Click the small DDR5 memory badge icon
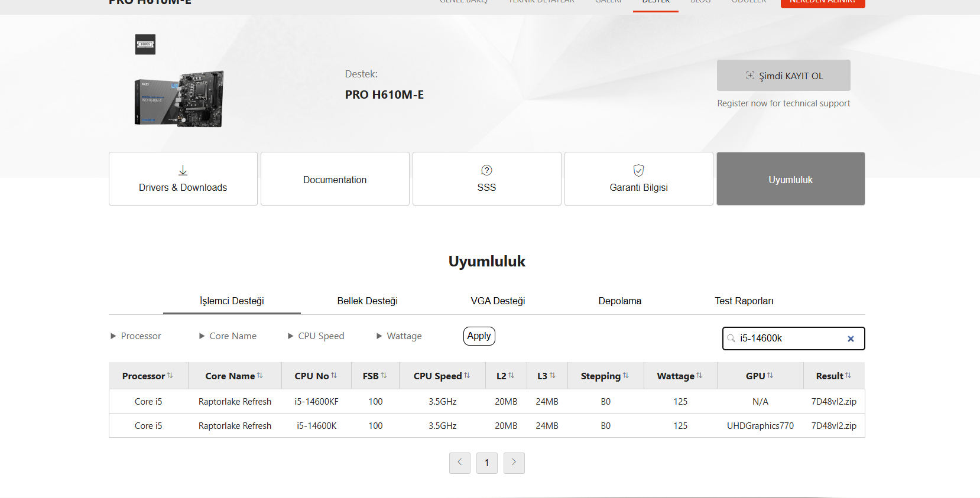This screenshot has width=980, height=498. click(145, 44)
